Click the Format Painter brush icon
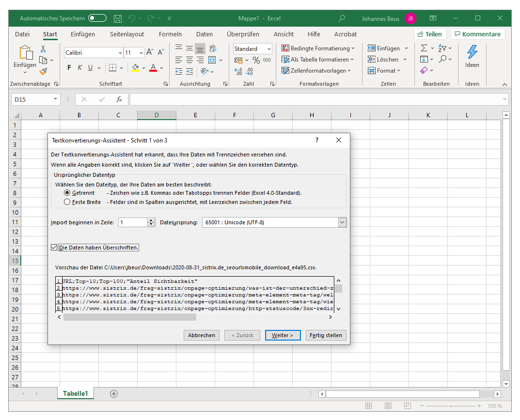520x420 pixels. pos(43,71)
